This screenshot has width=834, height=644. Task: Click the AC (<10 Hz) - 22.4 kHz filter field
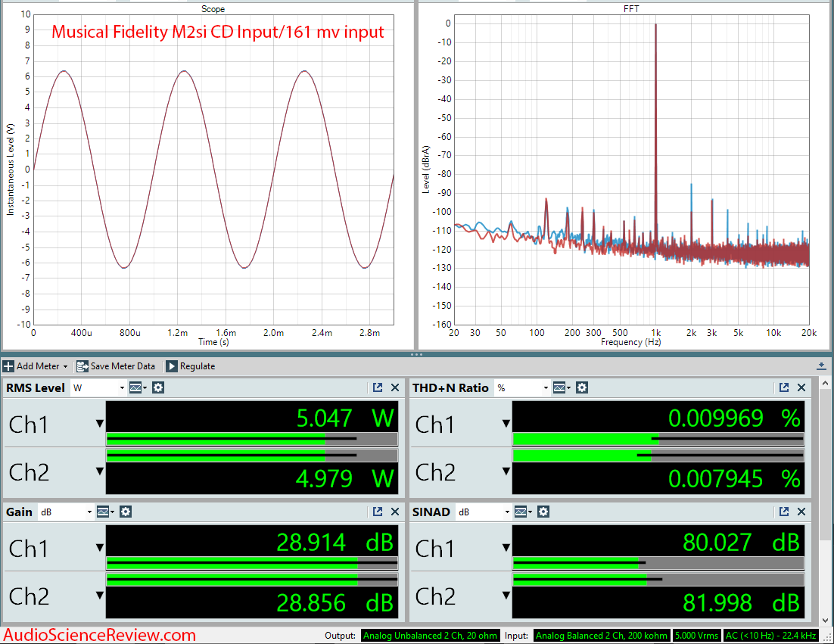[770, 636]
